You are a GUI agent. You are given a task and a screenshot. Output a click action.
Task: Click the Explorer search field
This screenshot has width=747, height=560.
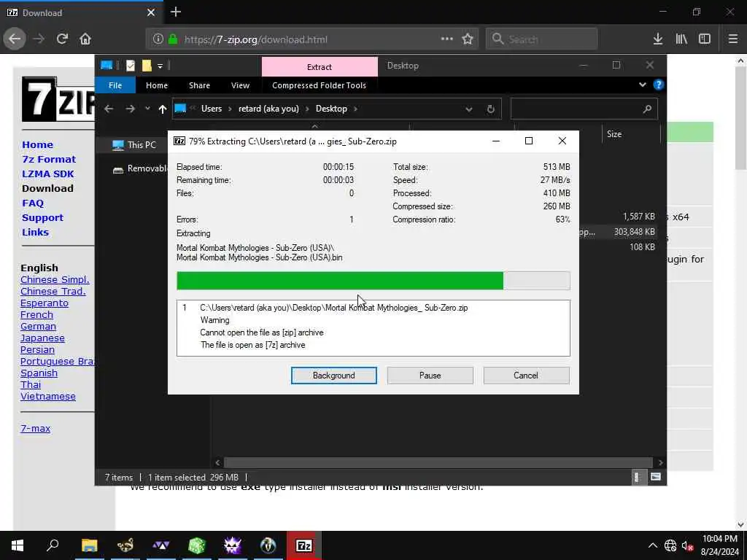584,109
